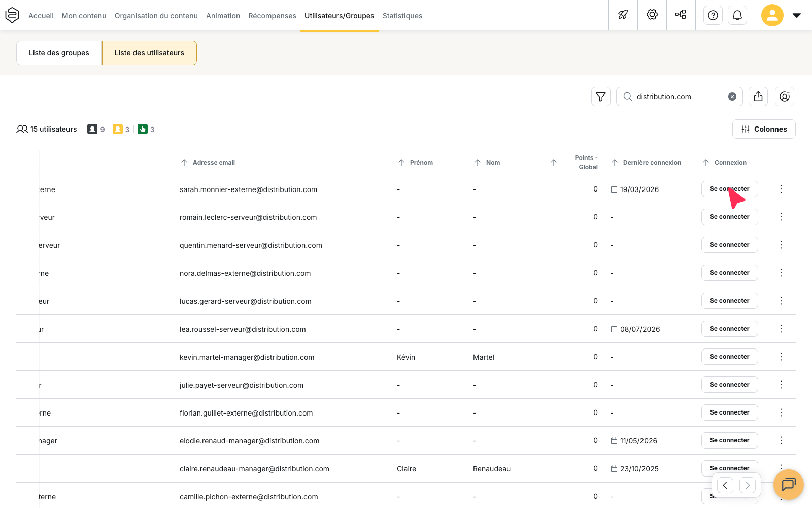Filter by the green hand badge showing 3

(146, 129)
